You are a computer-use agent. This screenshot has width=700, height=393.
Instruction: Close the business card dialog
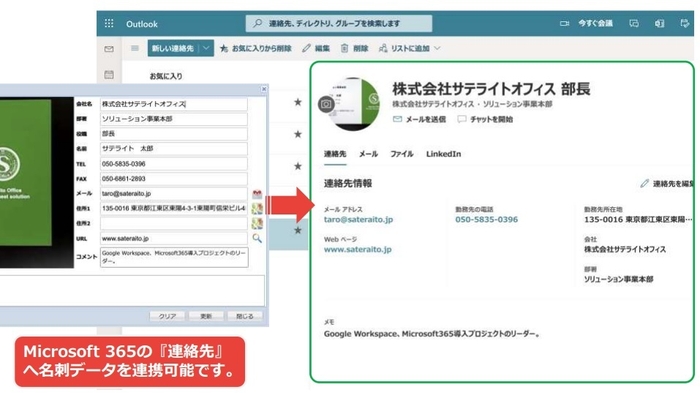[x=264, y=89]
